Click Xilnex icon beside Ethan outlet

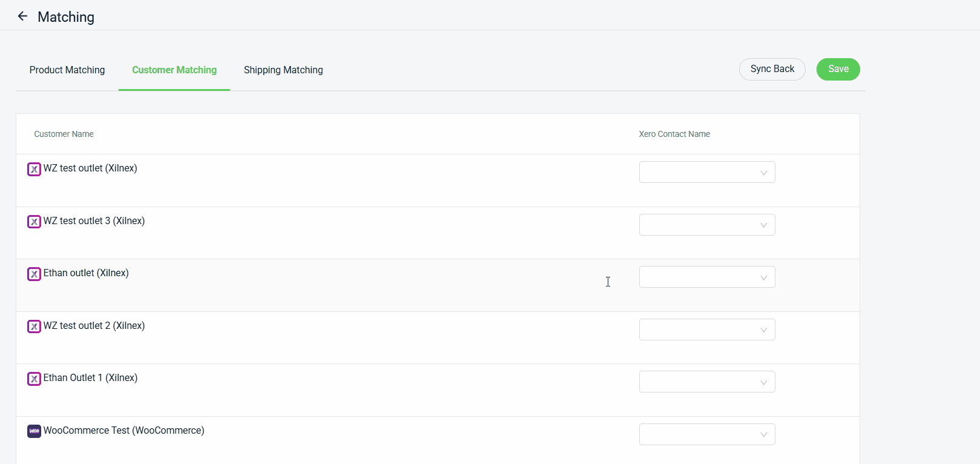pyautogui.click(x=34, y=274)
